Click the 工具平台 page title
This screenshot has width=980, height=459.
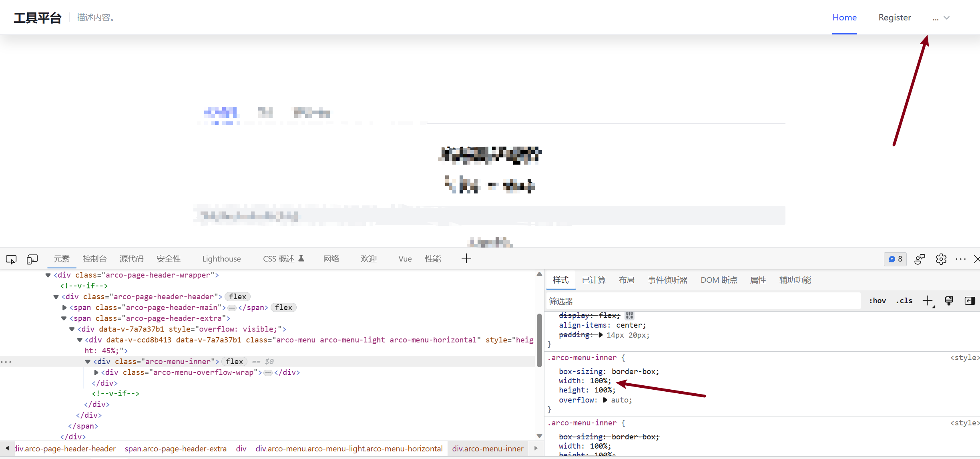click(x=38, y=18)
